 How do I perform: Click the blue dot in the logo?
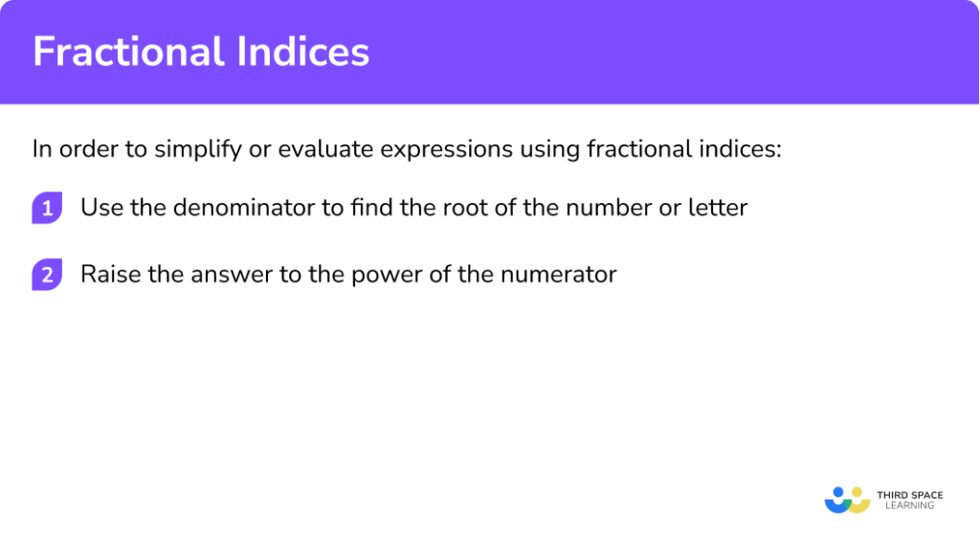pos(839,494)
